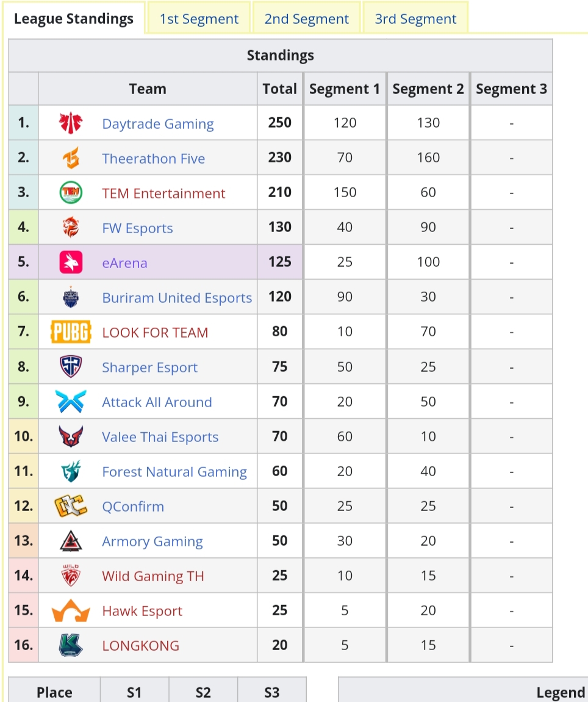Open the 3rd Segment tab
This screenshot has width=588, height=702.
point(415,19)
